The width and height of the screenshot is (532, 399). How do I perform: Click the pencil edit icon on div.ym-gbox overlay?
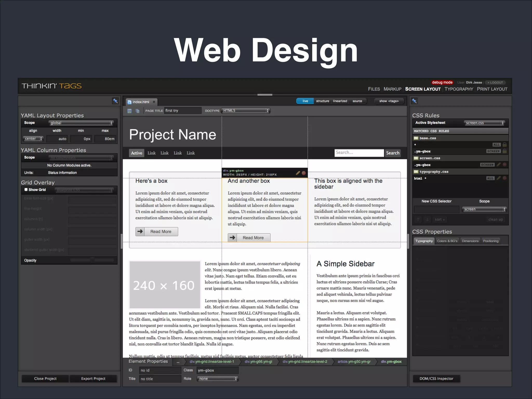point(298,173)
